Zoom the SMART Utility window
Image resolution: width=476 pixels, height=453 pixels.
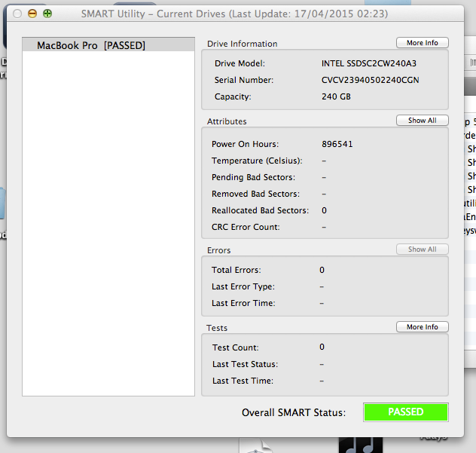click(47, 14)
